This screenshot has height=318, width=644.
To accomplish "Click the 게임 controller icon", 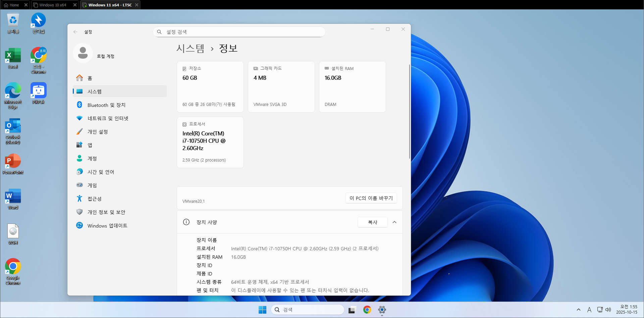I will 79,185.
